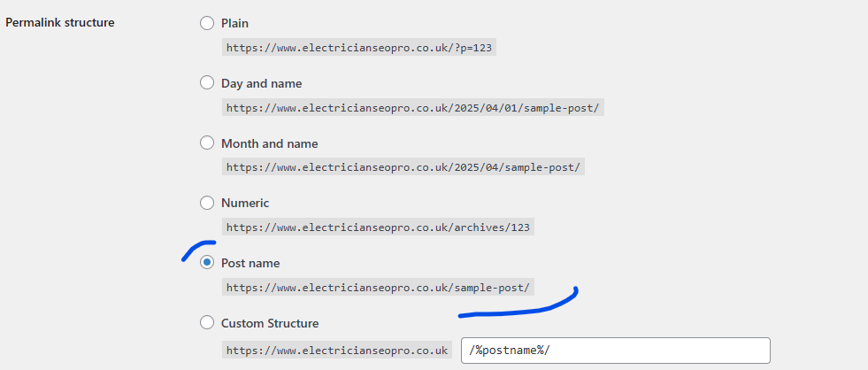Select the Plain permalink radio button
Screen dimensions: 868x370
point(206,23)
